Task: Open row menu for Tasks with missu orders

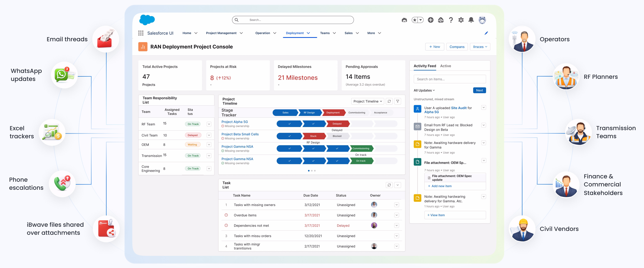Action: coord(396,236)
